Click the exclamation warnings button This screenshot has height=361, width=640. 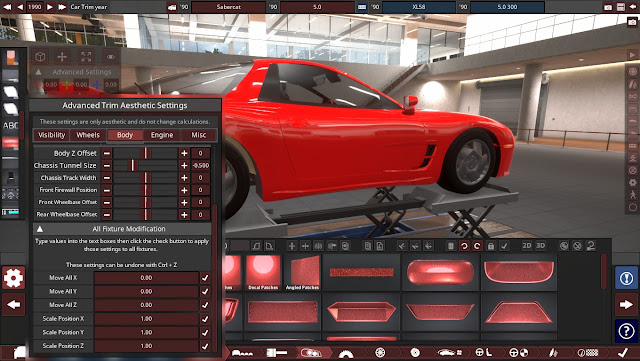626,278
